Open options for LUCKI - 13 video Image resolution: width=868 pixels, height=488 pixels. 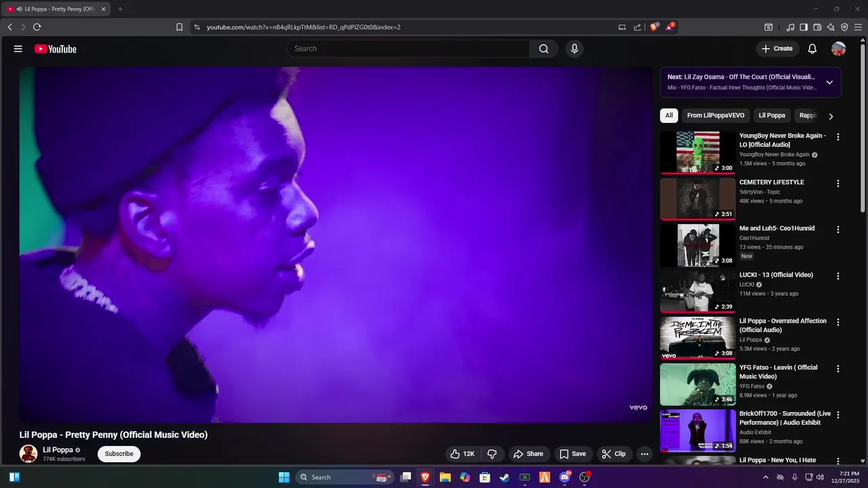838,277
